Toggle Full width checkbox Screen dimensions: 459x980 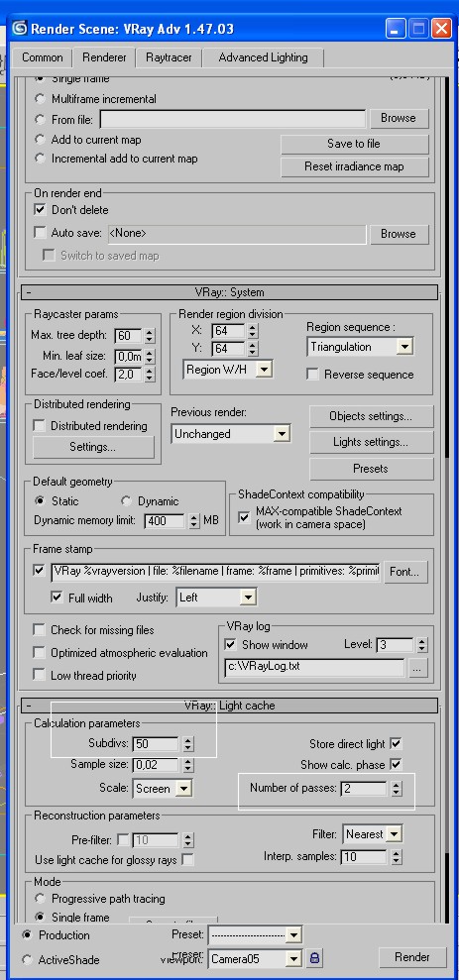click(57, 598)
